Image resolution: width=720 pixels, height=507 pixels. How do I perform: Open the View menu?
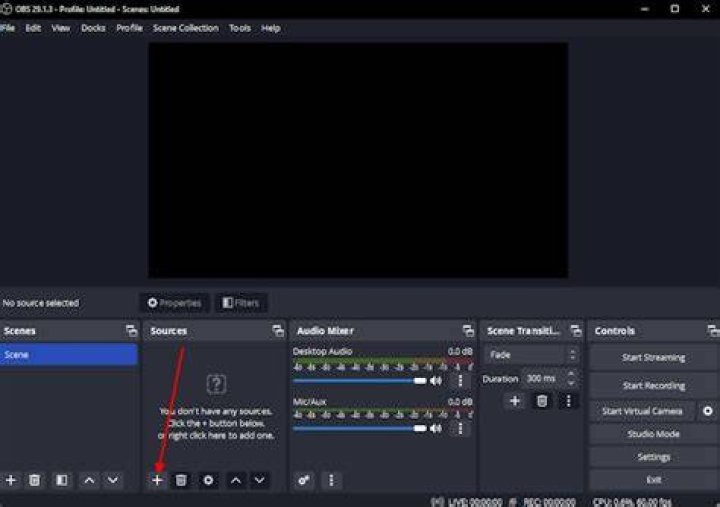click(61, 28)
